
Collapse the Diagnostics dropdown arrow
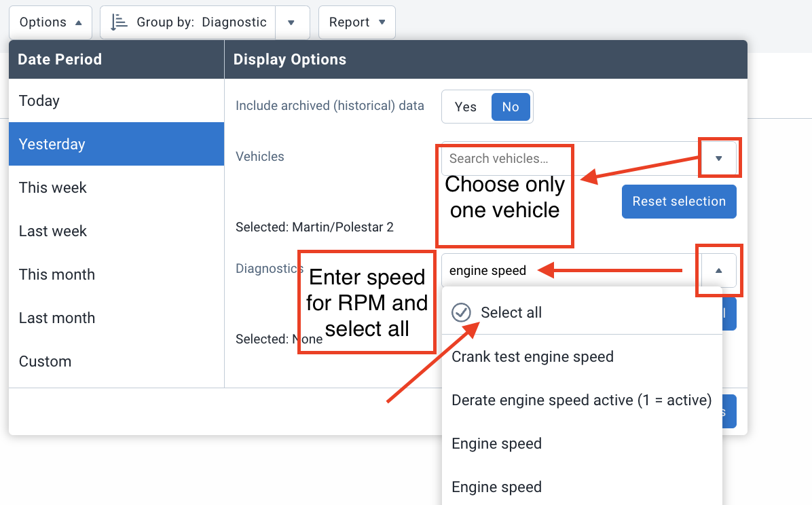point(719,270)
